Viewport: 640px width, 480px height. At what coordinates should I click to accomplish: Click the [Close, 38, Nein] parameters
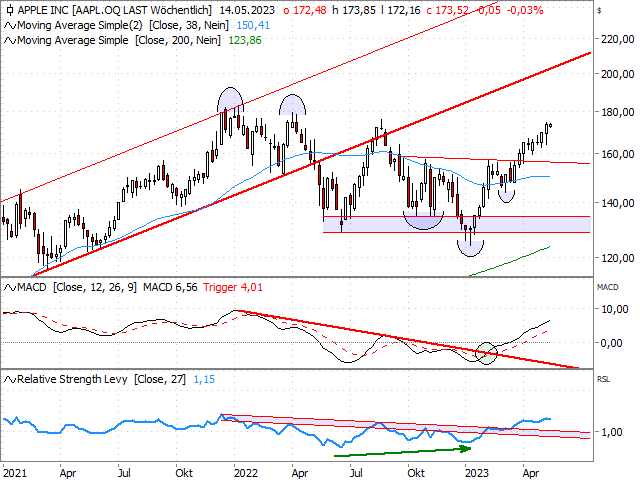[x=189, y=25]
